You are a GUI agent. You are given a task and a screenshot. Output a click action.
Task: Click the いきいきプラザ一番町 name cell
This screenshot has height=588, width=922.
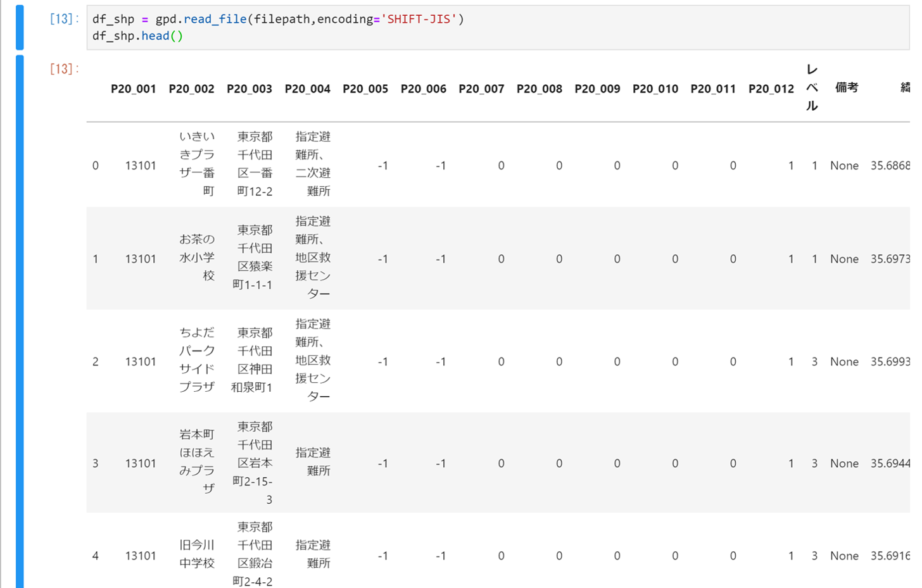tap(197, 164)
